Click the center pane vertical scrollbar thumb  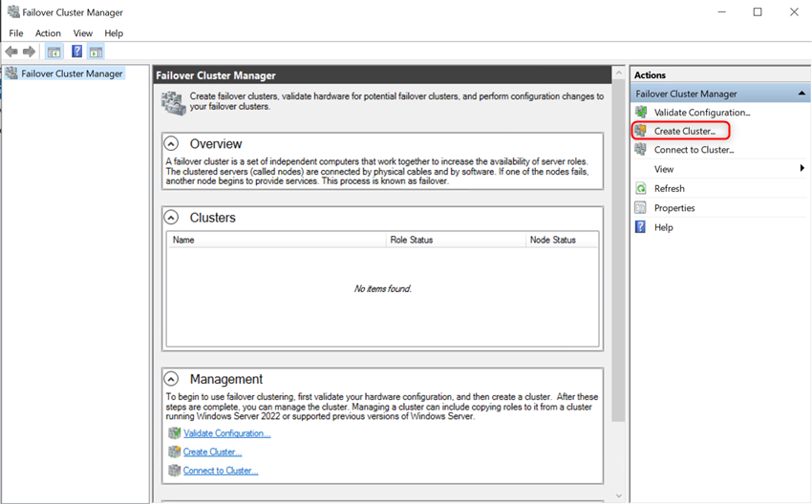tap(618, 251)
